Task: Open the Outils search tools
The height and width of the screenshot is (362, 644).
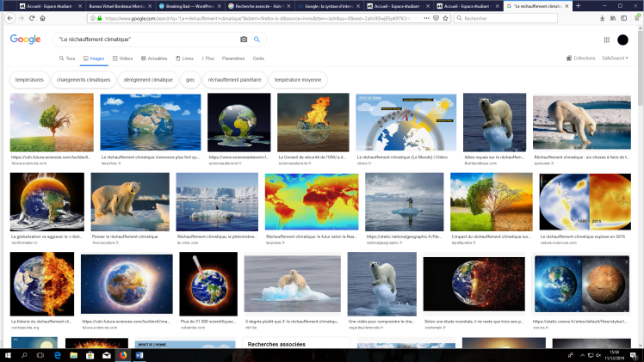Action: [258, 58]
